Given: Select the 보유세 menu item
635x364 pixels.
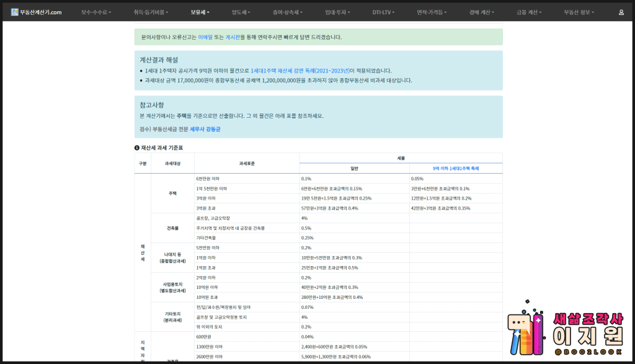Looking at the screenshot, I should 198,11.
